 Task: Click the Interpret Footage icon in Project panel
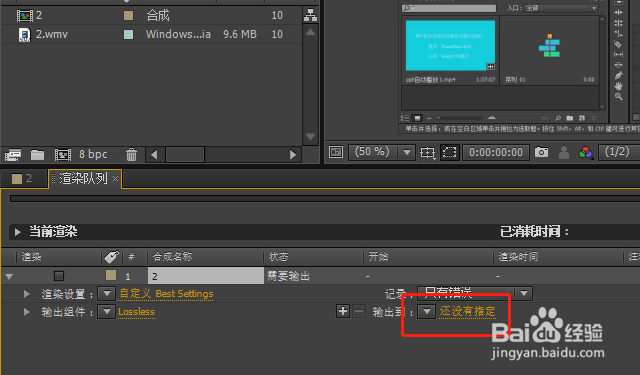(13, 155)
